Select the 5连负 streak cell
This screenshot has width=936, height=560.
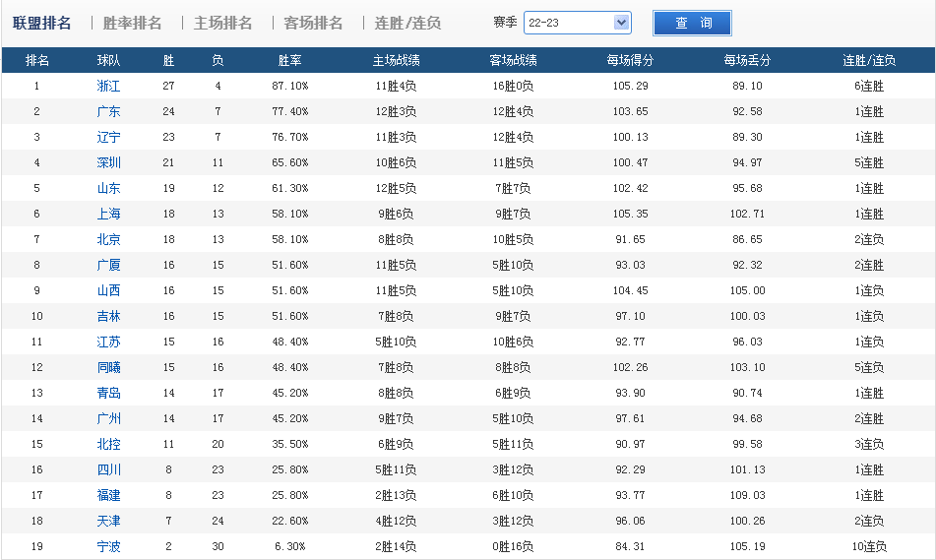coord(869,367)
